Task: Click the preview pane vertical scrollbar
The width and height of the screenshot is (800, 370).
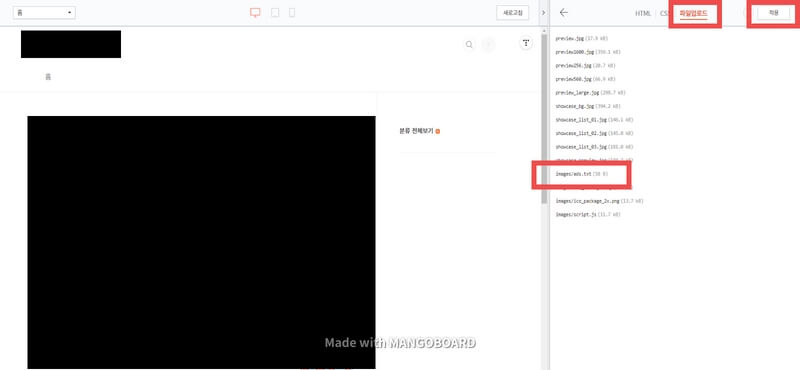Action: pos(544,118)
